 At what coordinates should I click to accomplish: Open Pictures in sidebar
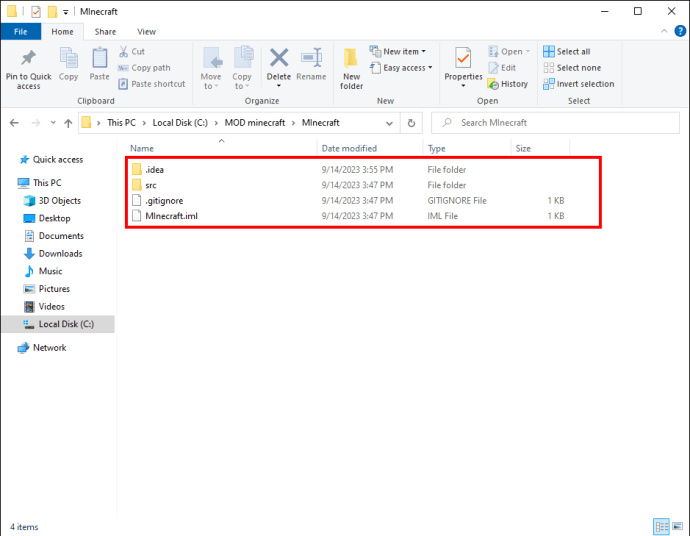click(x=47, y=289)
